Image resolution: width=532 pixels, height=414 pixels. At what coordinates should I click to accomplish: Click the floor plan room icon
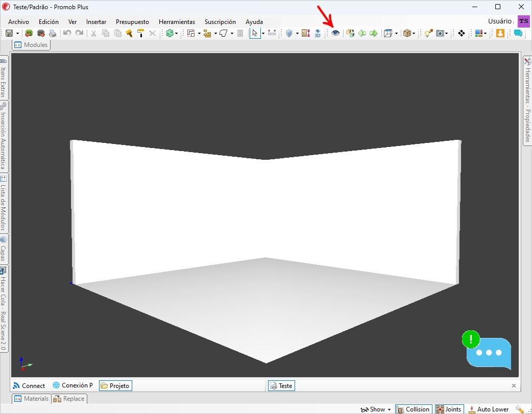coord(191,33)
